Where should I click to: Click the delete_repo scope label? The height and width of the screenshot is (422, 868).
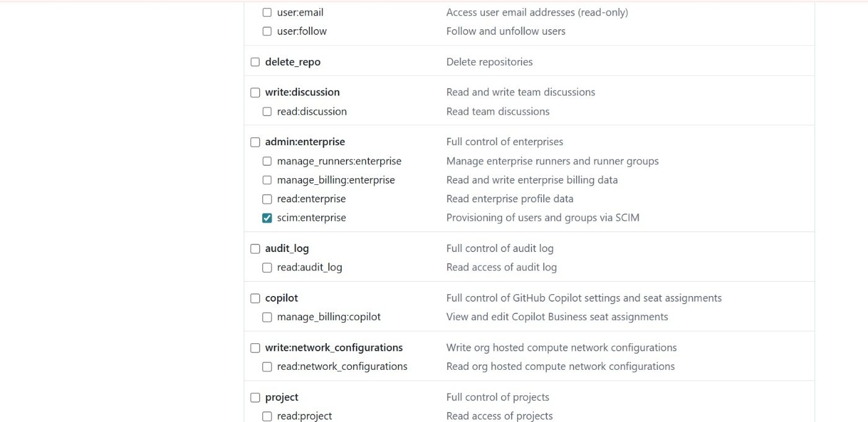coord(293,62)
